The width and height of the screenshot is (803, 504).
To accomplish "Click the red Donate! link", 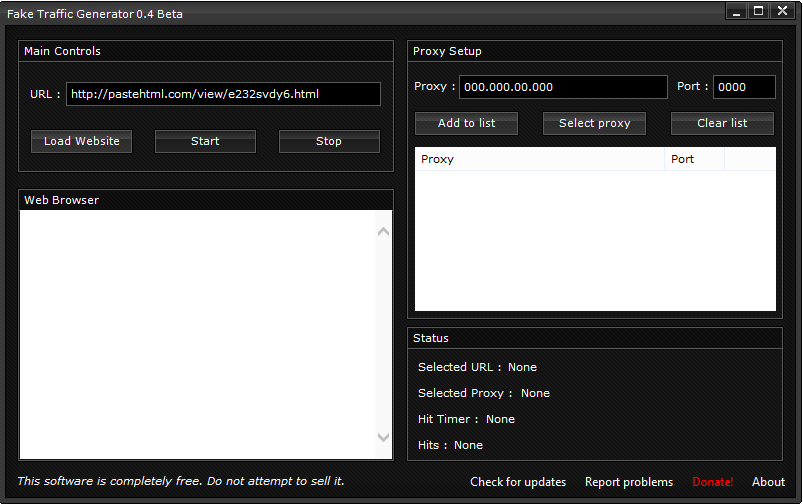I will coord(712,482).
